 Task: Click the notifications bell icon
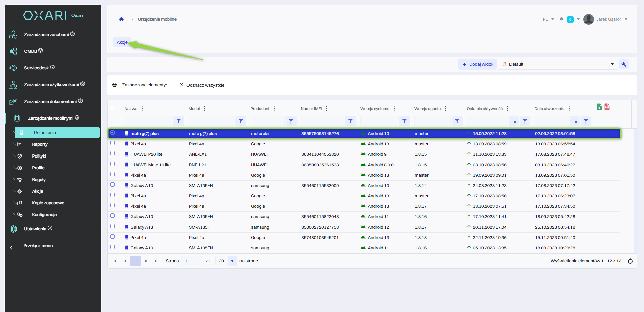tap(561, 19)
